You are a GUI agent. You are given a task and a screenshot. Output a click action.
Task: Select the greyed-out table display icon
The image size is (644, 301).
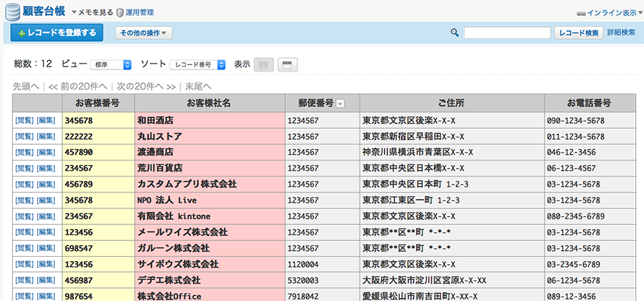coord(265,65)
